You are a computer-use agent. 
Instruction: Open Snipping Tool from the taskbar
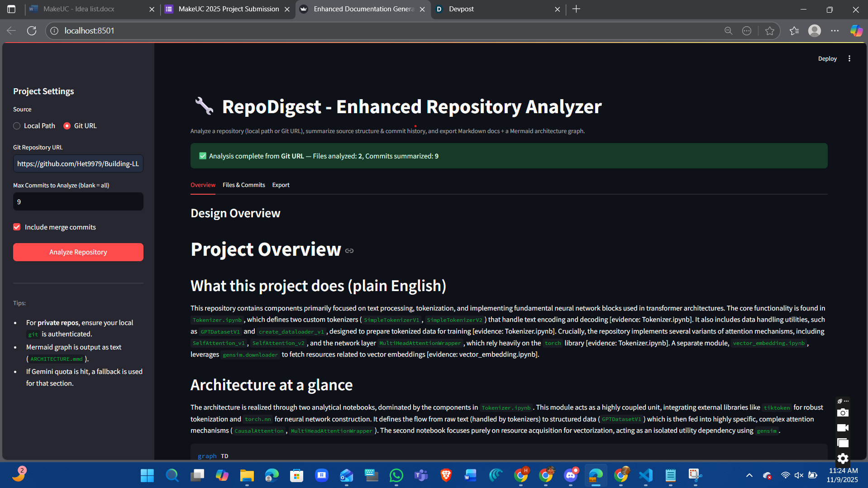[x=695, y=475]
